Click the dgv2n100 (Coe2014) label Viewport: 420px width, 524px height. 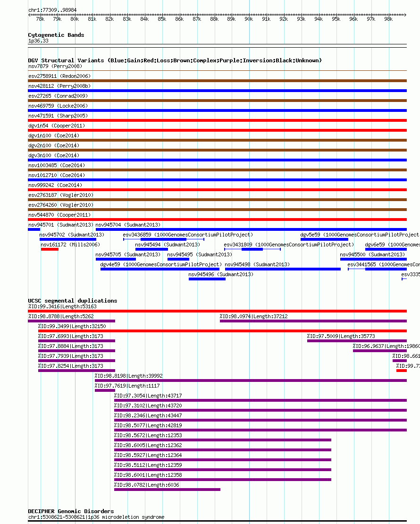[x=54, y=146]
